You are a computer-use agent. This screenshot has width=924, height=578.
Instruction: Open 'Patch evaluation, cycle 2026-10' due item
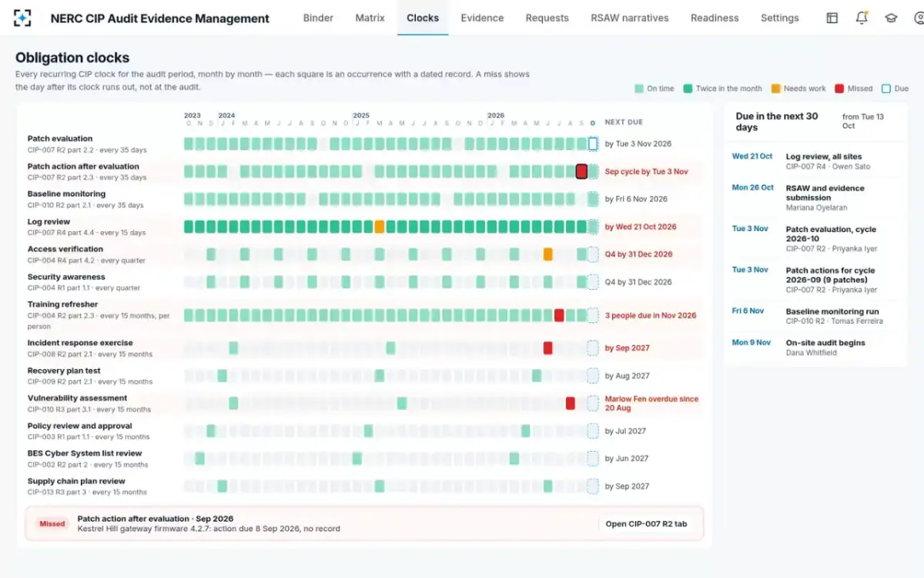815,238
